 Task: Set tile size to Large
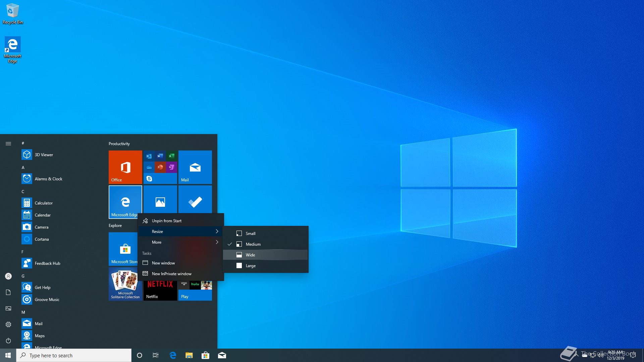pyautogui.click(x=266, y=266)
